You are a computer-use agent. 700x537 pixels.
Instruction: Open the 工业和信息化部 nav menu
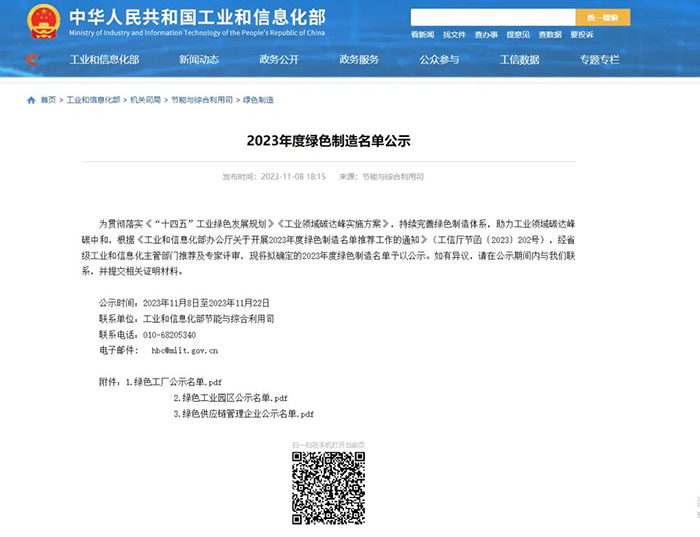(x=104, y=59)
